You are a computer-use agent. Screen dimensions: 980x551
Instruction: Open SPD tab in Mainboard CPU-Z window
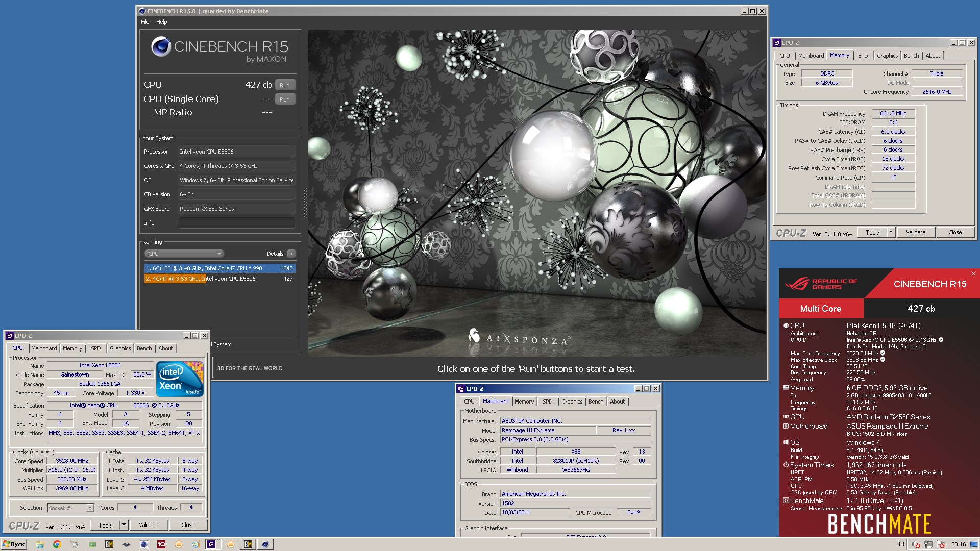click(547, 402)
